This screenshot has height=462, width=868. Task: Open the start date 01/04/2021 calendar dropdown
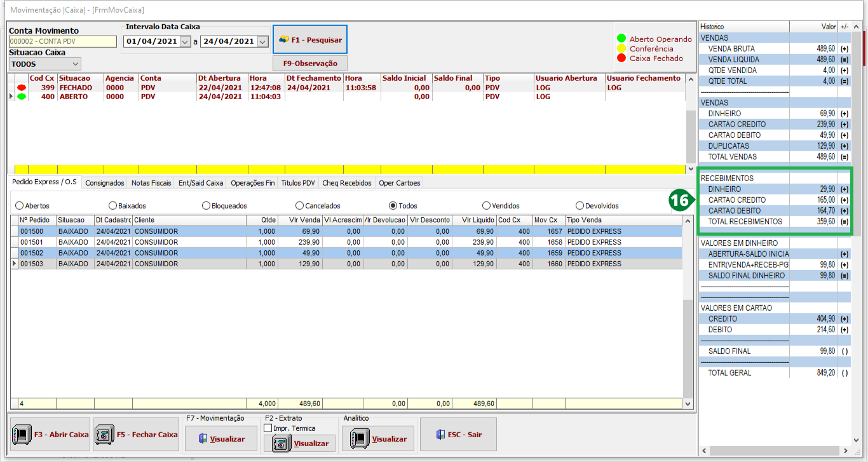[x=185, y=41]
